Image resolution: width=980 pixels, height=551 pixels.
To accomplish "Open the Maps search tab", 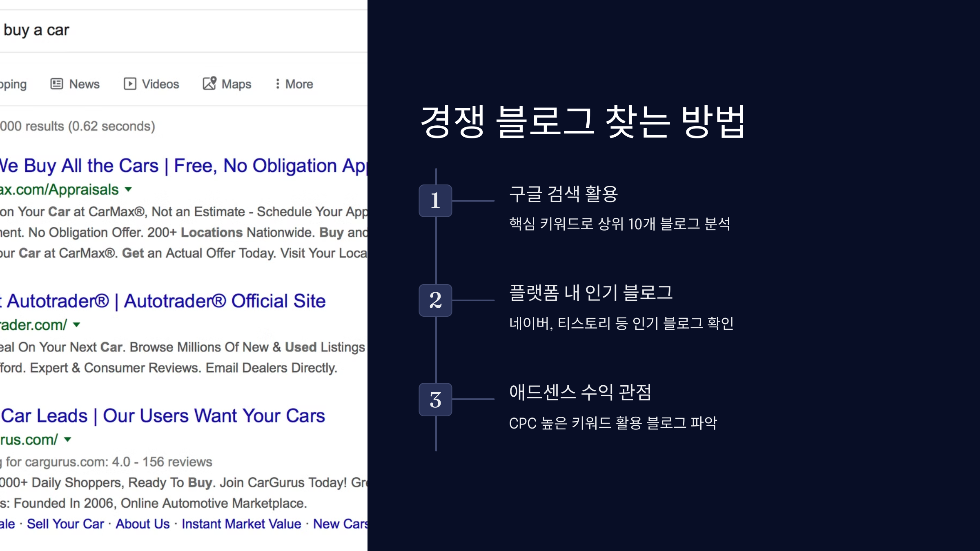I will click(236, 84).
